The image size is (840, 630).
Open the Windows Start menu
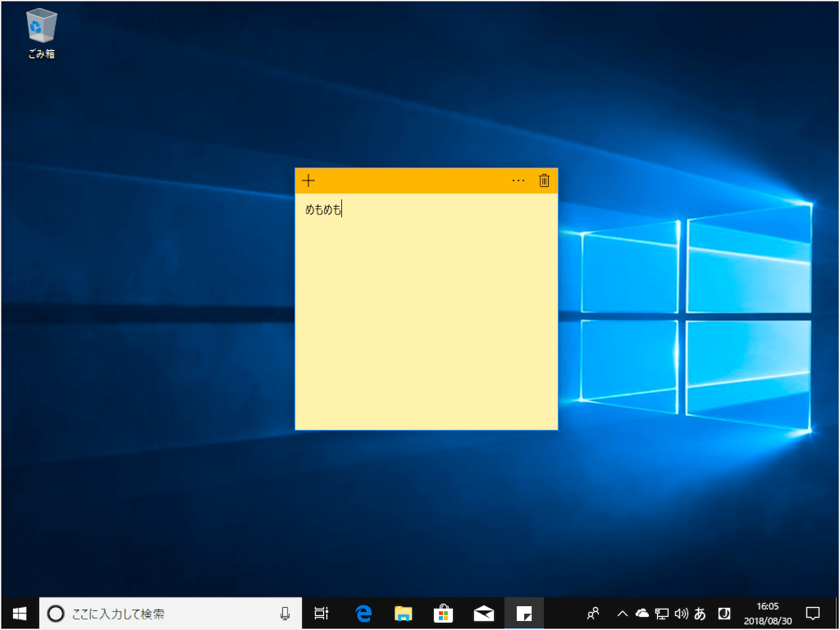[x=20, y=614]
